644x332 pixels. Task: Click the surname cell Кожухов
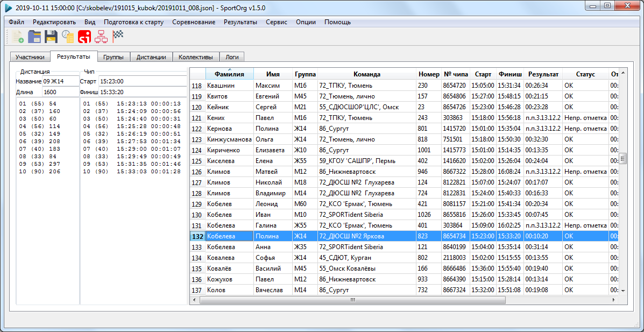tap(230, 279)
